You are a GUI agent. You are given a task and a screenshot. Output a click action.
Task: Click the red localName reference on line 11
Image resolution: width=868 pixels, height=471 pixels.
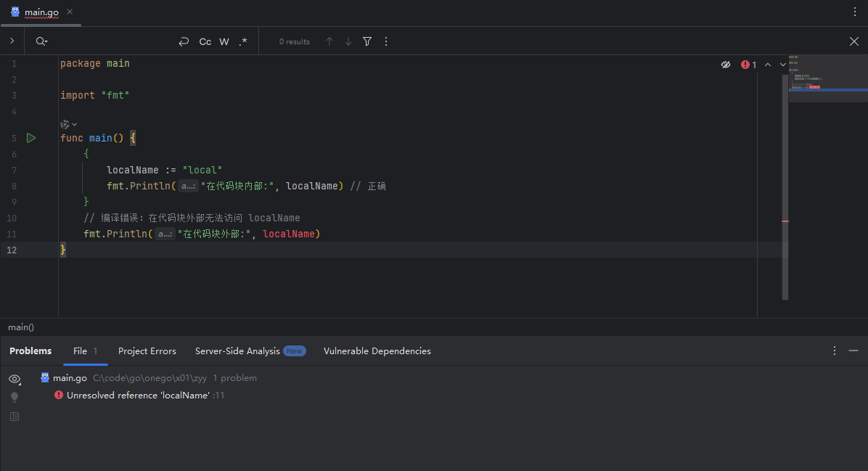(288, 234)
